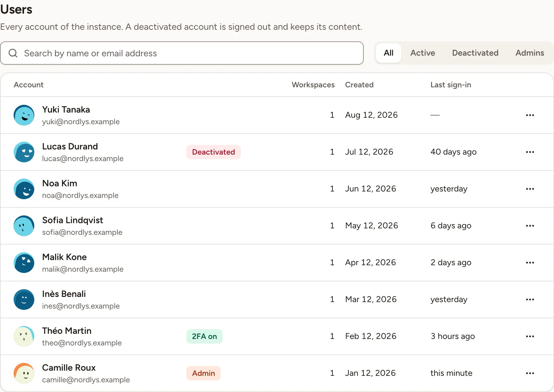
Task: Click the search magnifier icon
Action: [x=13, y=53]
